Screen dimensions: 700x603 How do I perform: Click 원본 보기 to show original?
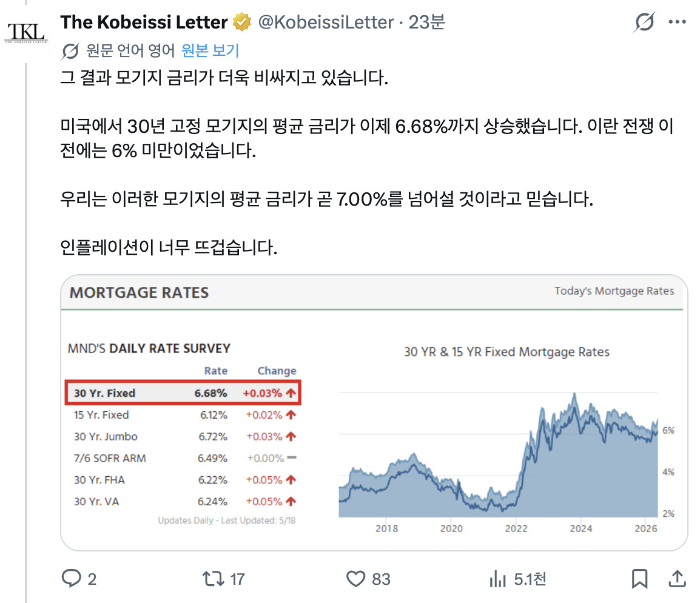(210, 50)
